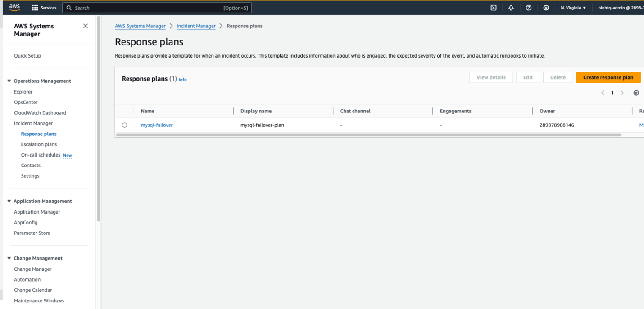Open Change Calendar in sidebar
The width and height of the screenshot is (644, 309).
(33, 290)
